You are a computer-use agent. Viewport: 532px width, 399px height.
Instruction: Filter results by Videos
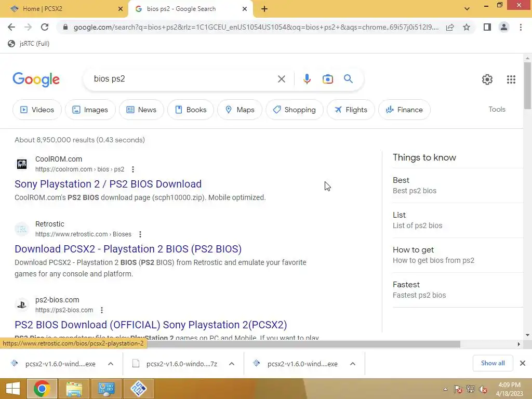[37, 110]
